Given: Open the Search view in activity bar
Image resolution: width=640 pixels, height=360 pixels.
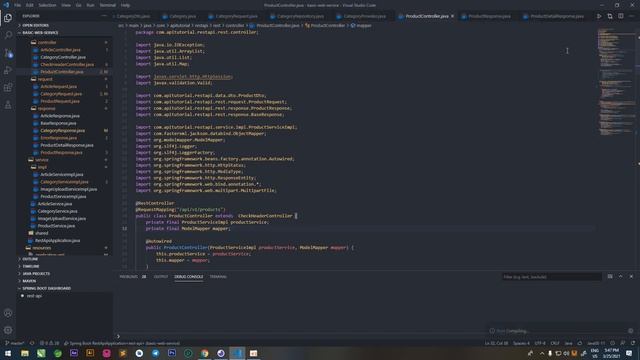Looking at the screenshot, I should (8, 35).
